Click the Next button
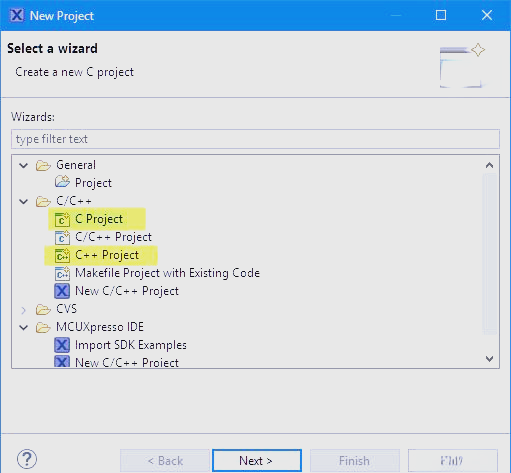The width and height of the screenshot is (511, 473). pos(257,461)
